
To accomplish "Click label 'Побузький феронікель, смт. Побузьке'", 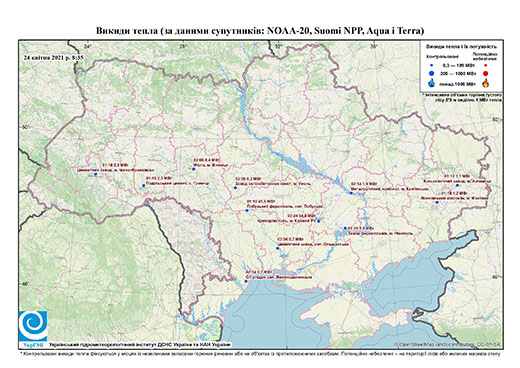I will (284, 206).
